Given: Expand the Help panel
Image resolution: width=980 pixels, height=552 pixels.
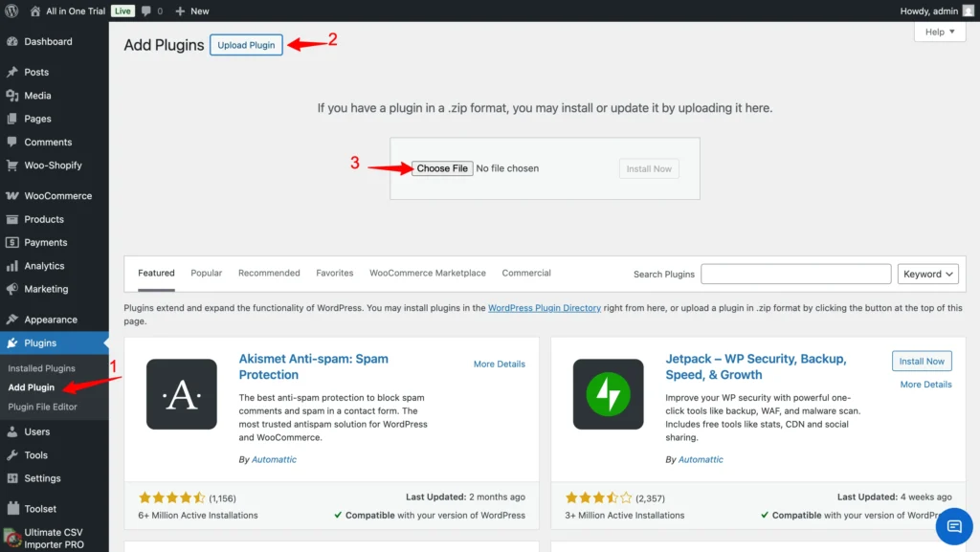Looking at the screenshot, I should 939,32.
